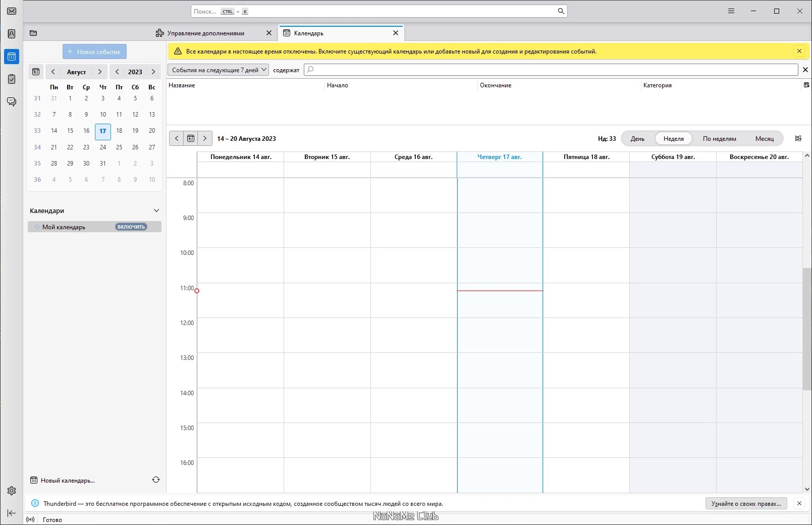Screen dimensions: 812x525
Task: Open the Август month picker
Action: pyautogui.click(x=76, y=72)
